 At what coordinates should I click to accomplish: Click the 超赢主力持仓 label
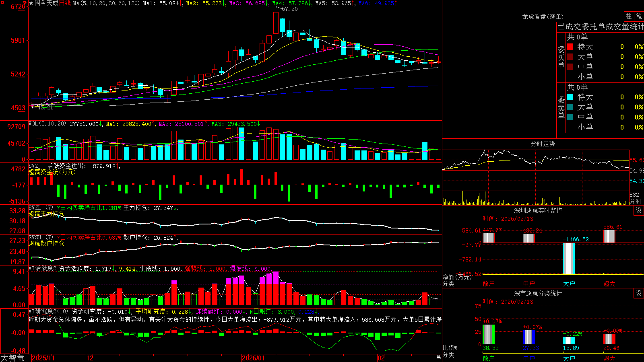point(46,214)
